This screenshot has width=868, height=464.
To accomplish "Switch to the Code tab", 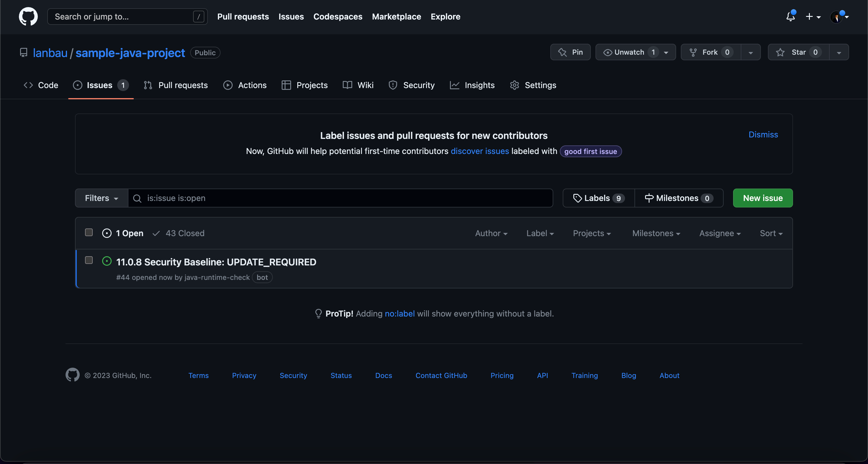I will tap(41, 85).
